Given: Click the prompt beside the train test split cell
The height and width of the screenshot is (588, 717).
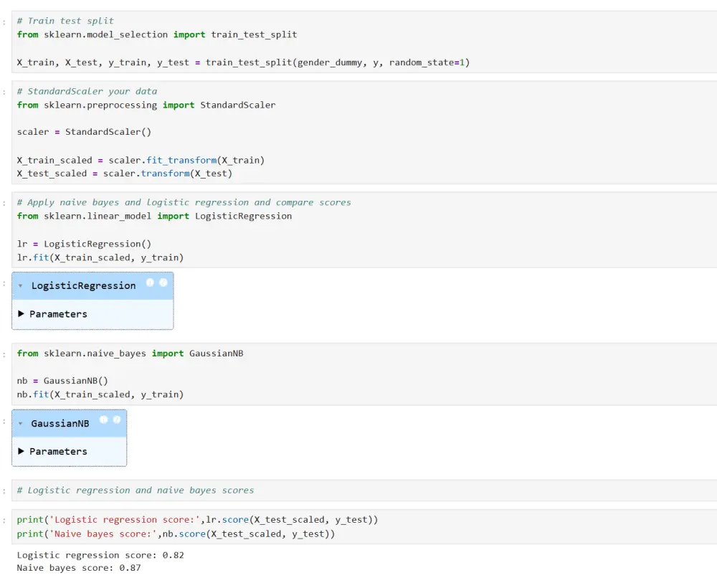Looking at the screenshot, I should tap(5, 22).
